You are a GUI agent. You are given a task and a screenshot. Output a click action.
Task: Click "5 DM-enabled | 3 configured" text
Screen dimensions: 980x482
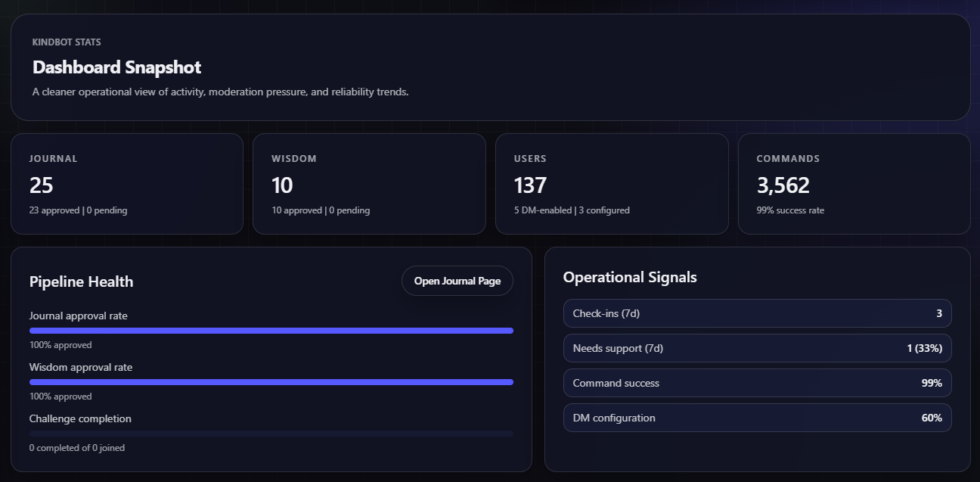[572, 210]
